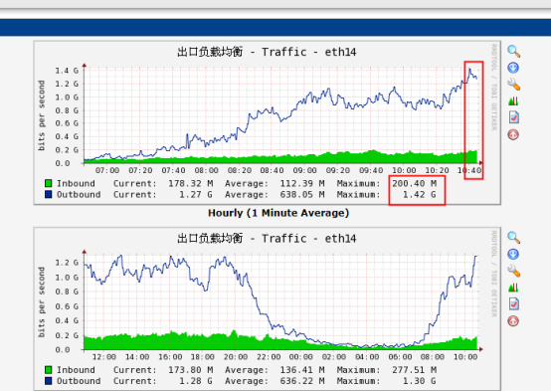Viewport: 551px width, 392px height.
Task: Click Inbound maximum value 277.51 M
Action: point(415,370)
